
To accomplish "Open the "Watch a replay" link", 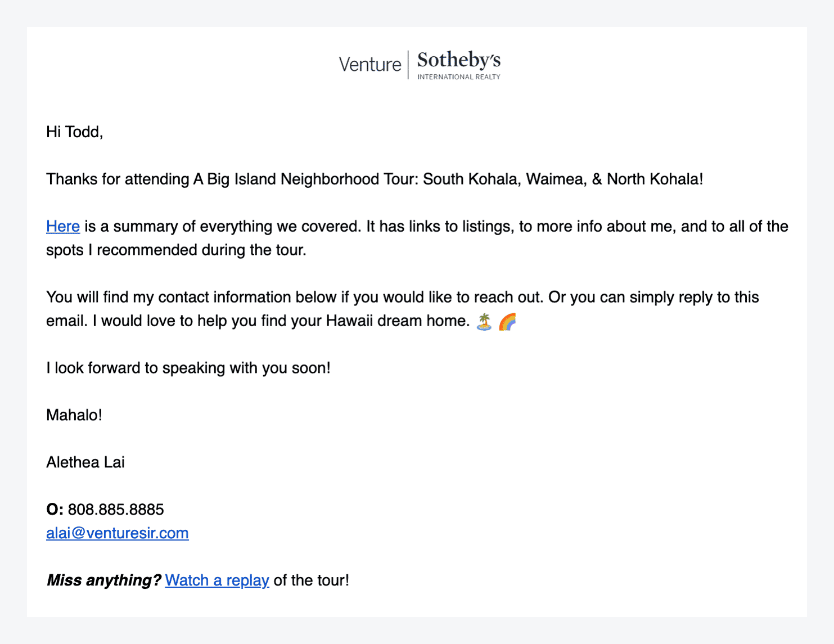I will coord(217,580).
